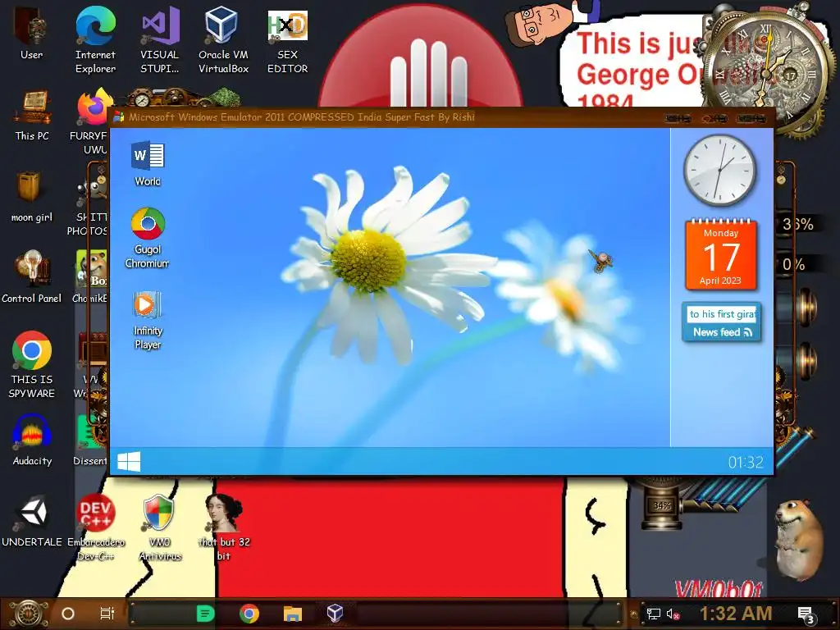Open the Dissent desktop icon
This screenshot has width=840, height=630.
(90, 440)
